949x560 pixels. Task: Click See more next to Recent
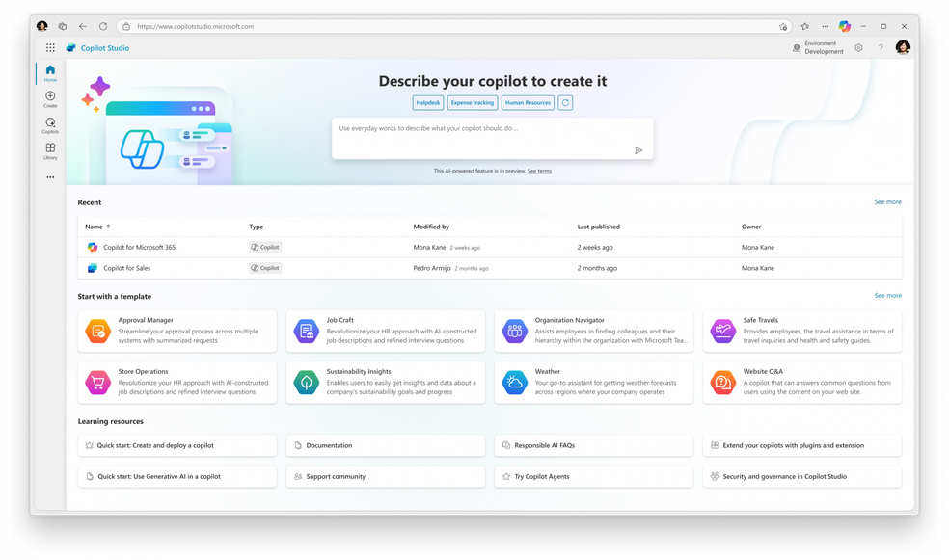[x=887, y=202]
